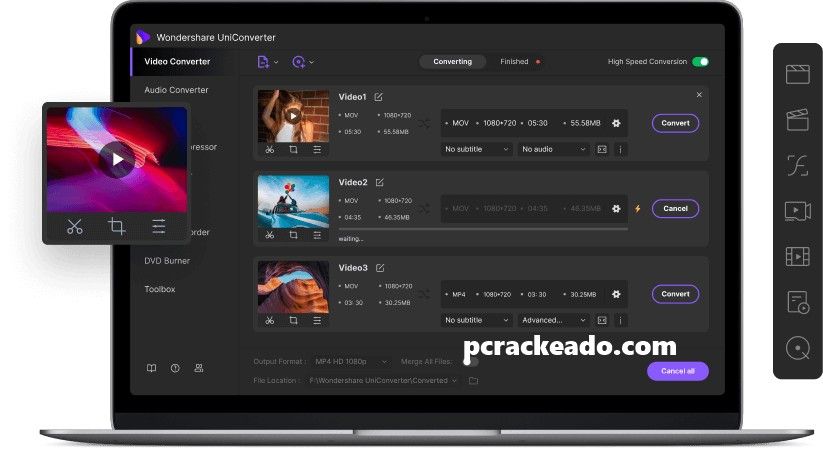Toggle the High Speed Conversion switch
This screenshot has width=823, height=449.
[701, 62]
